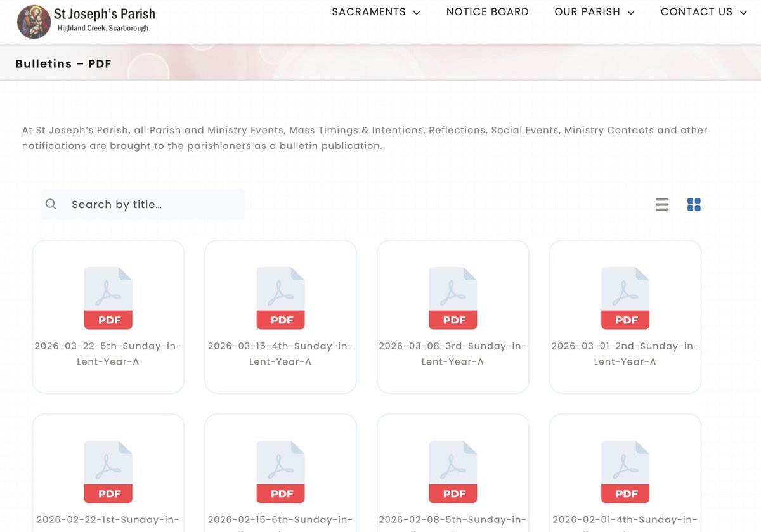The image size is (761, 532).
Task: Open 2026-03-15-4th-Sunday-in-Lent-Year-A title link
Action: pyautogui.click(x=280, y=354)
